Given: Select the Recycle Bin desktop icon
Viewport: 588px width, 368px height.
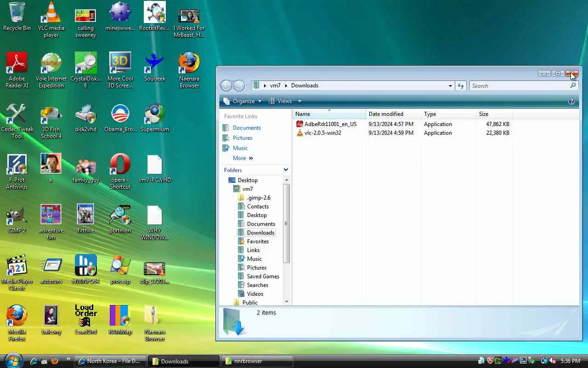Looking at the screenshot, I should 17,17.
